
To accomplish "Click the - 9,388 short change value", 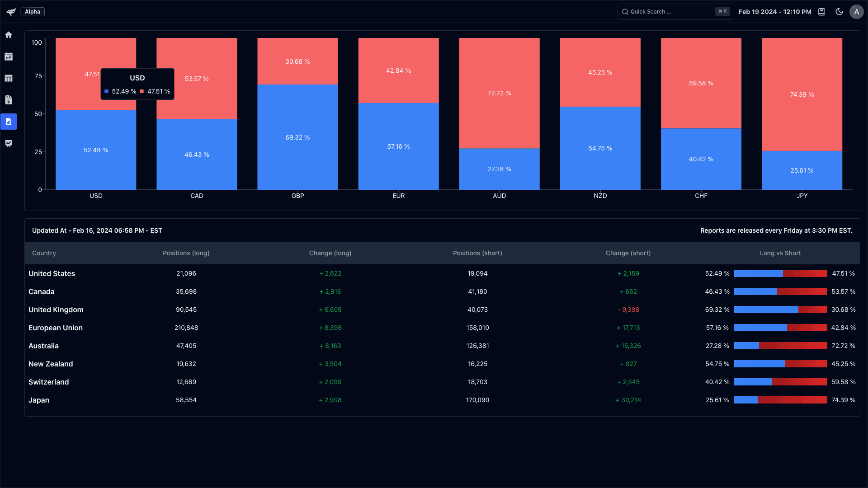I will tap(628, 310).
